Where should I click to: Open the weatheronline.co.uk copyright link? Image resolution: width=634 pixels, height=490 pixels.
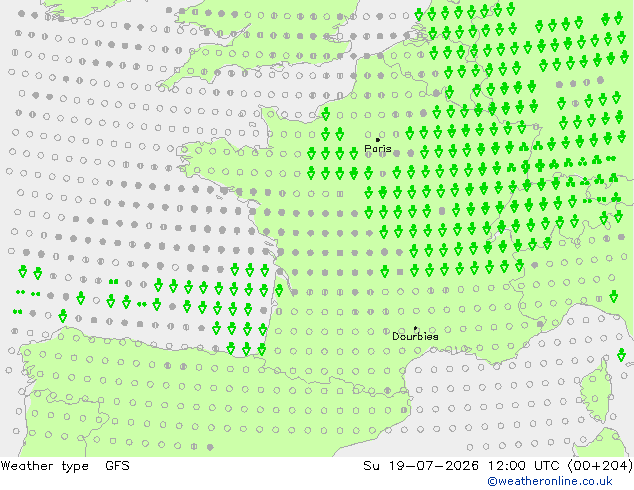pyautogui.click(x=550, y=481)
